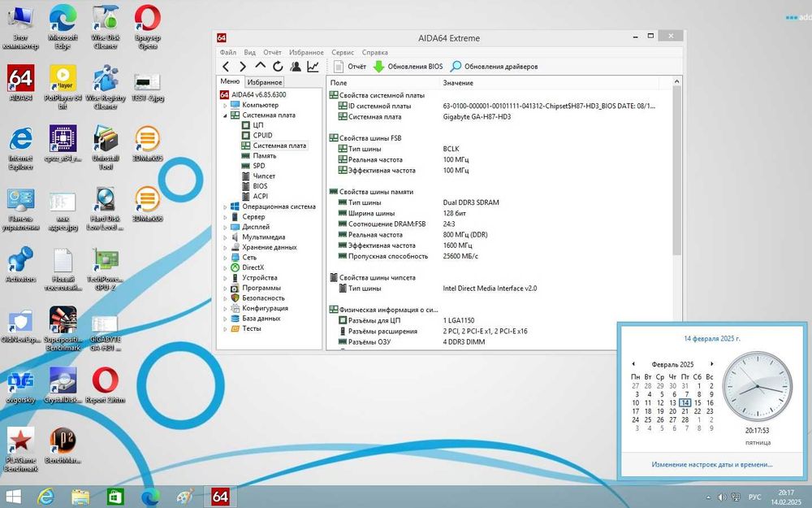Expand the Сервер node
Viewport: 812px width, 508px height.
click(225, 217)
